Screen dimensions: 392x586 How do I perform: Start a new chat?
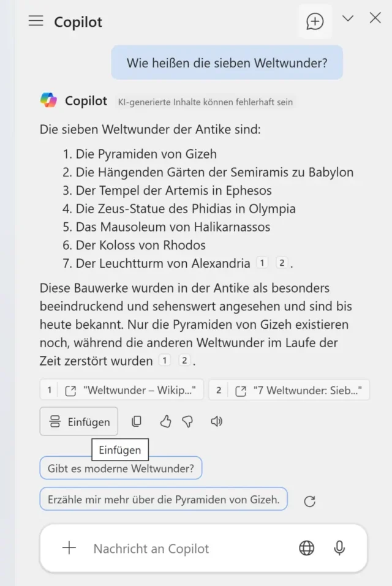[315, 21]
